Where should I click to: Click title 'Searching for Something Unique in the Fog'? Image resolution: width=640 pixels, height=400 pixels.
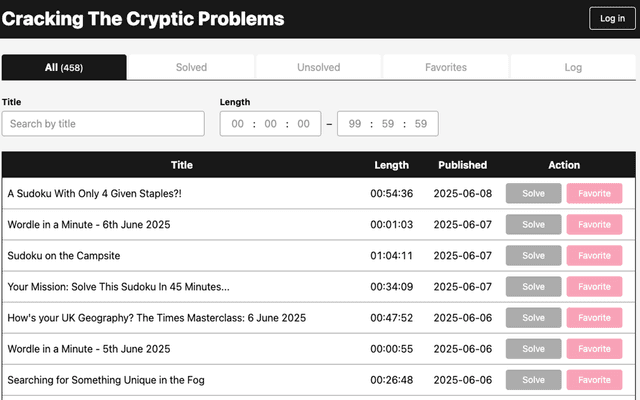click(x=106, y=380)
